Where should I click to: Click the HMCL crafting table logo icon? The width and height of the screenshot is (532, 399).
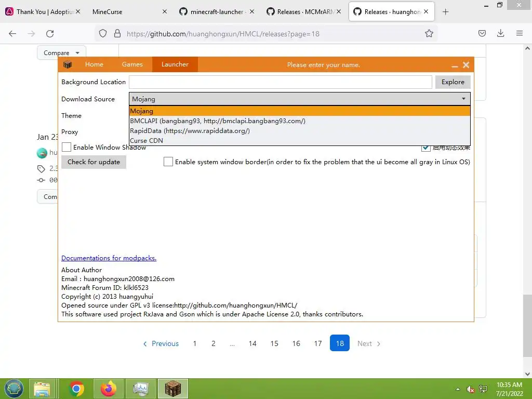(68, 64)
